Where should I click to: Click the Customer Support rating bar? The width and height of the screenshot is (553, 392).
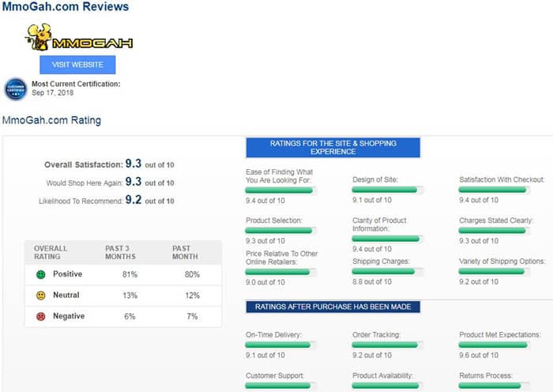coord(280,386)
